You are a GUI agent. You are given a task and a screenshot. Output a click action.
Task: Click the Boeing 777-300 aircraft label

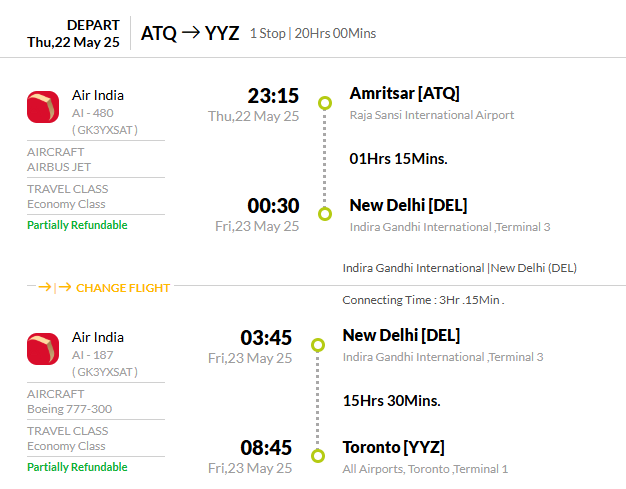tap(69, 409)
